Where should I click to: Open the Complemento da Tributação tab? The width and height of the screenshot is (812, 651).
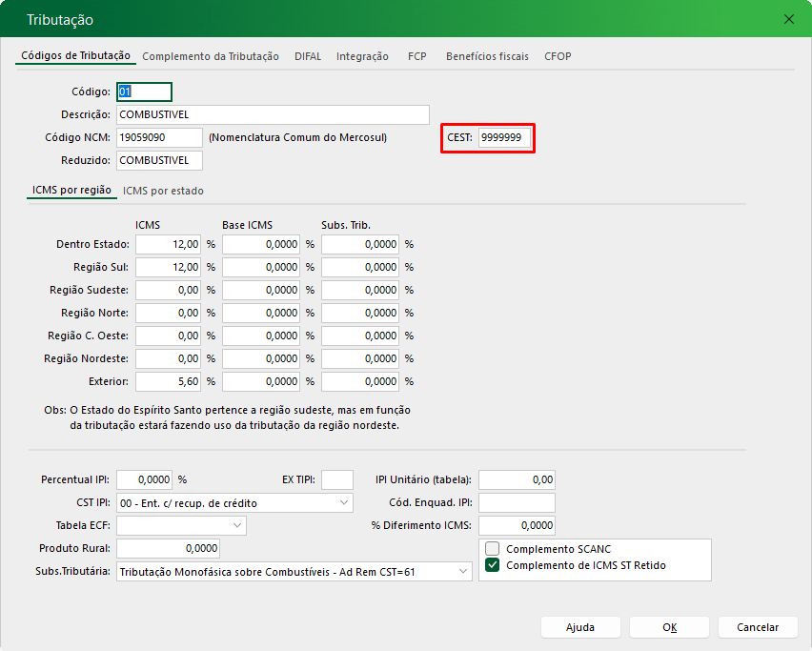click(211, 56)
